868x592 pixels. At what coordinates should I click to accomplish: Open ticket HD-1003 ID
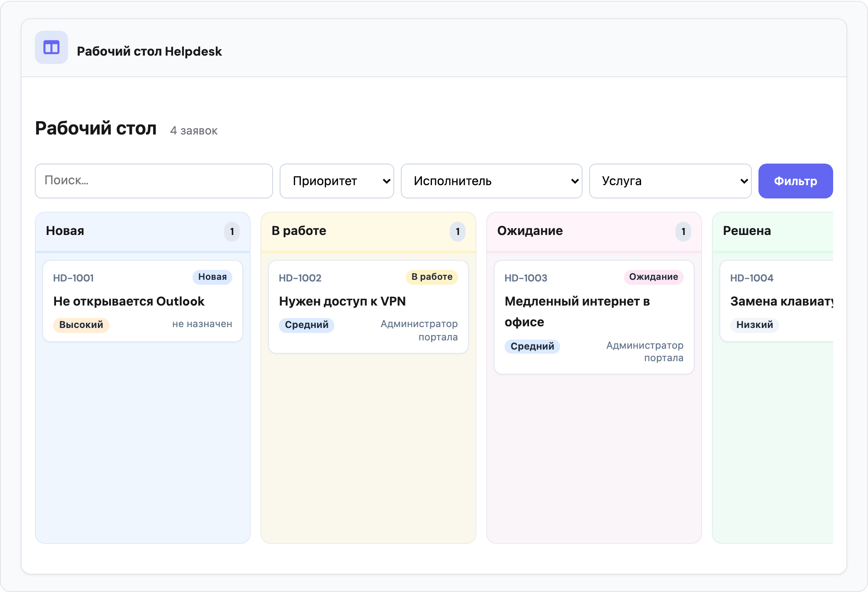pyautogui.click(x=526, y=278)
